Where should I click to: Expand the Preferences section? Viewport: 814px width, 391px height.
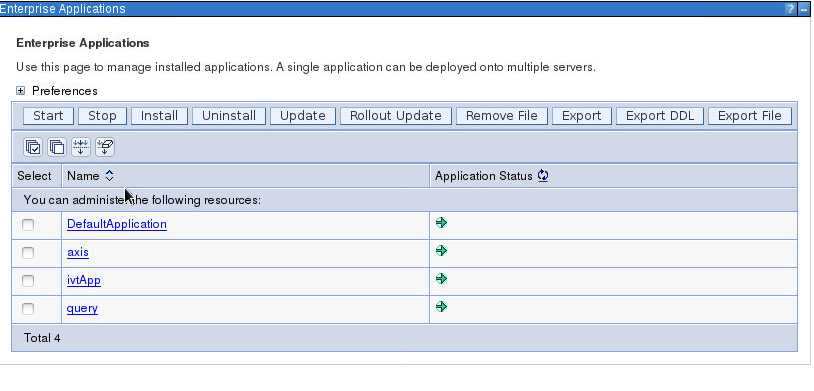coord(20,91)
